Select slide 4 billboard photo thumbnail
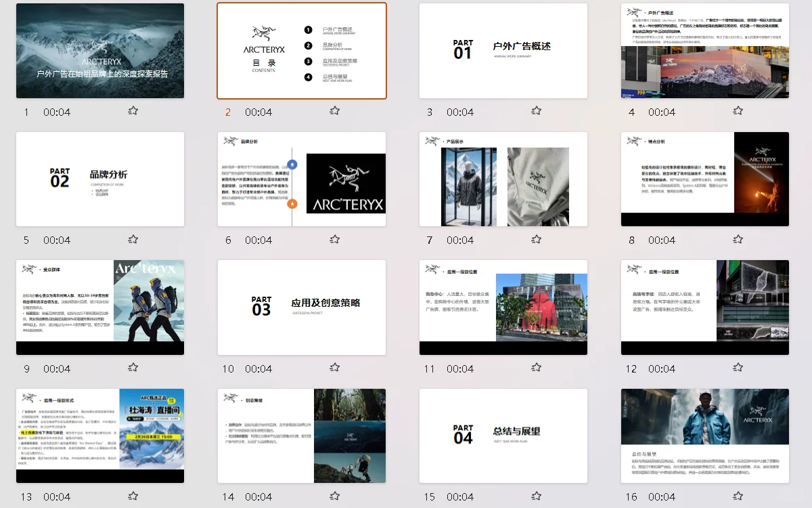Image resolution: width=812 pixels, height=508 pixels. click(705, 51)
